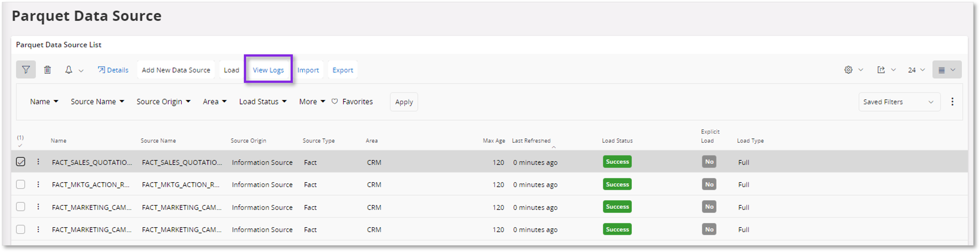
Task: Click the Favorites heart icon
Action: 334,102
